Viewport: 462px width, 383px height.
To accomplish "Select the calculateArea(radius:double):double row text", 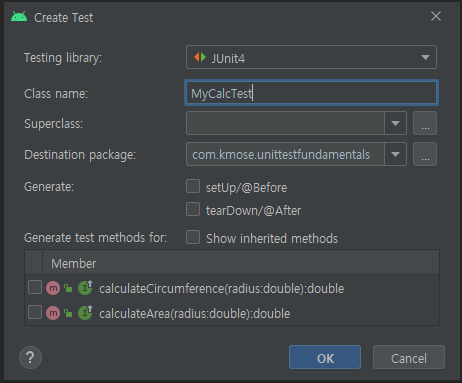I will point(195,314).
